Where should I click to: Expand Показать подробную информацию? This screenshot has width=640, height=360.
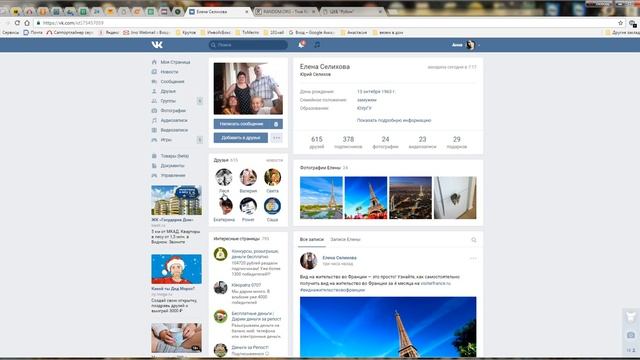[394, 120]
